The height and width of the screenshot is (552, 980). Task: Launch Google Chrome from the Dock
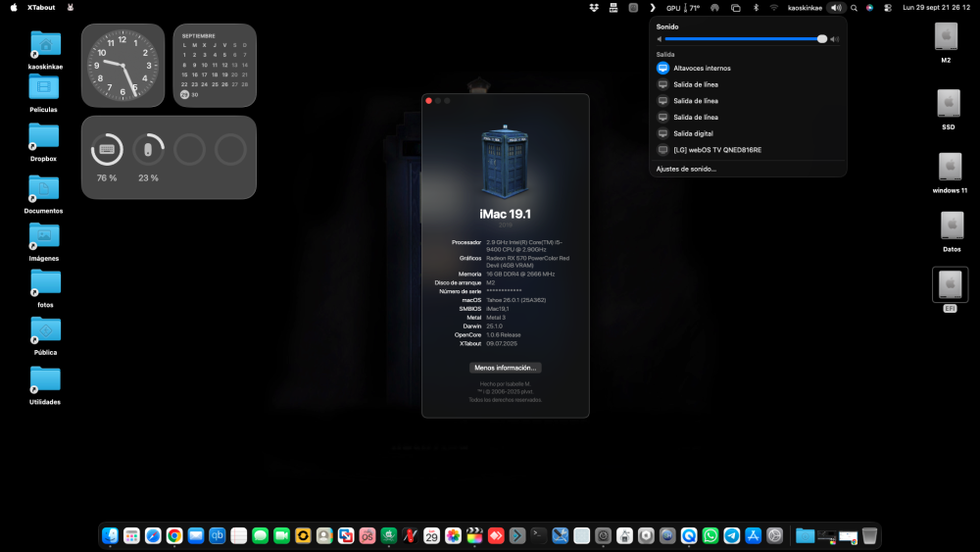click(x=174, y=535)
